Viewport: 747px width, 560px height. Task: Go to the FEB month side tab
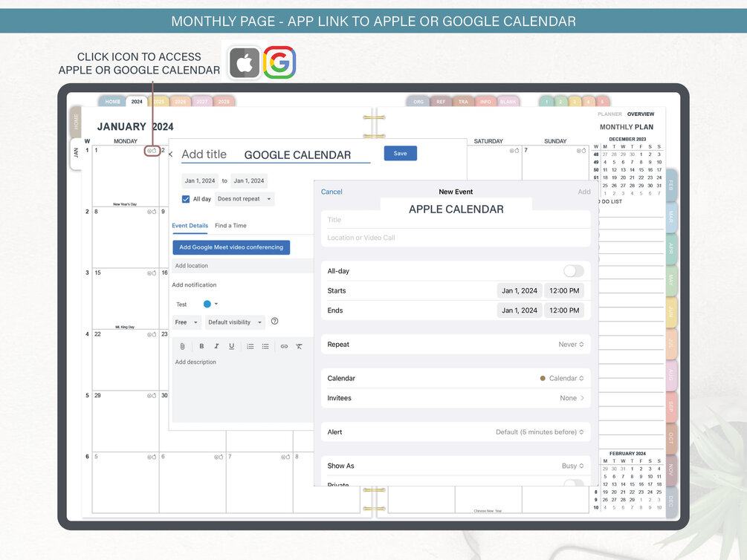(670, 186)
